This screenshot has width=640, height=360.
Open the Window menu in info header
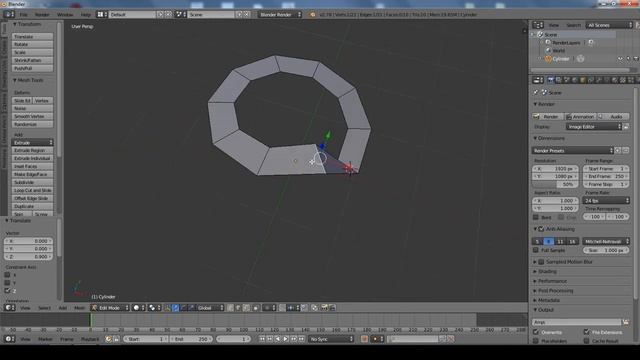[x=65, y=15]
